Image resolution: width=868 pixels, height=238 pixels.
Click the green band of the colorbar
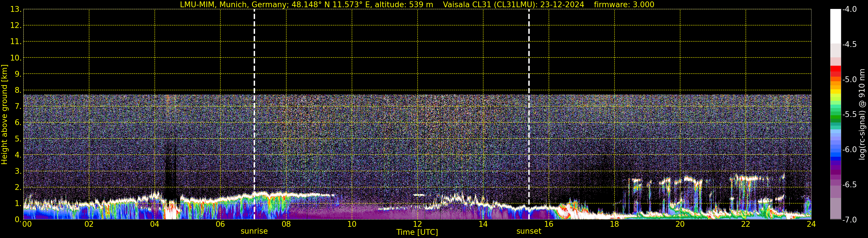coord(835,116)
